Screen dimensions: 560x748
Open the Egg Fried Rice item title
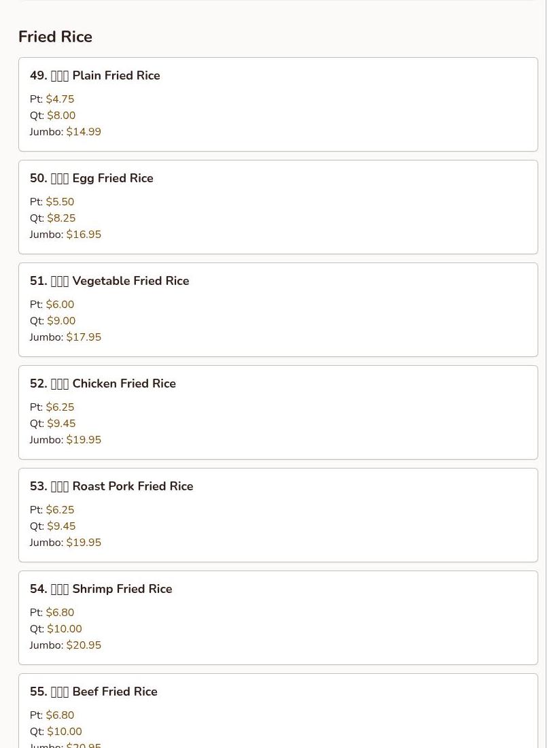pyautogui.click(x=92, y=178)
